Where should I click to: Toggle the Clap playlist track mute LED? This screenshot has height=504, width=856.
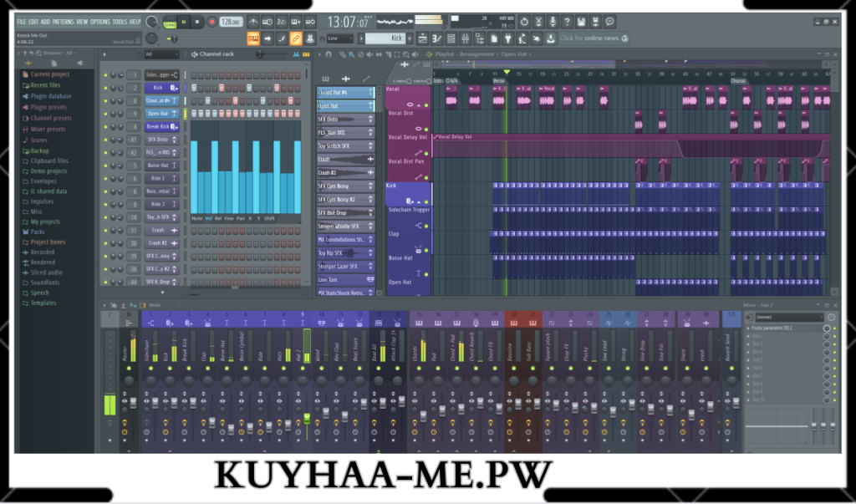click(426, 250)
